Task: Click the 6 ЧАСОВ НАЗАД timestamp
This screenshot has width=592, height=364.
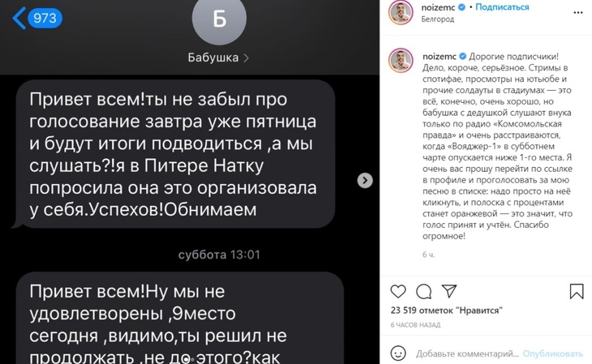Action: [415, 325]
